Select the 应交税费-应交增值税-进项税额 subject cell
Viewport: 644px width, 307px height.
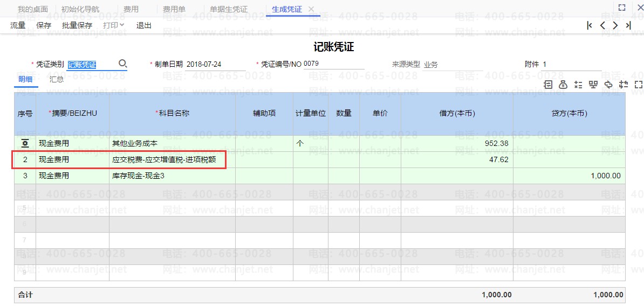(172, 160)
